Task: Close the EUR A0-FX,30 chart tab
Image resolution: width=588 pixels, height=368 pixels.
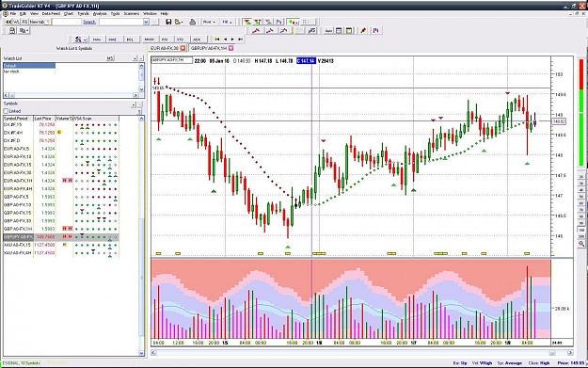Action: [183, 48]
